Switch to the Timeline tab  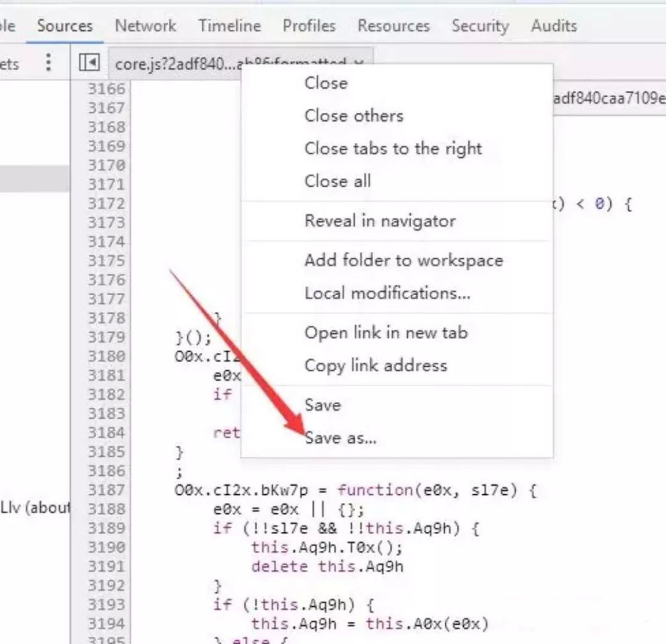(230, 26)
